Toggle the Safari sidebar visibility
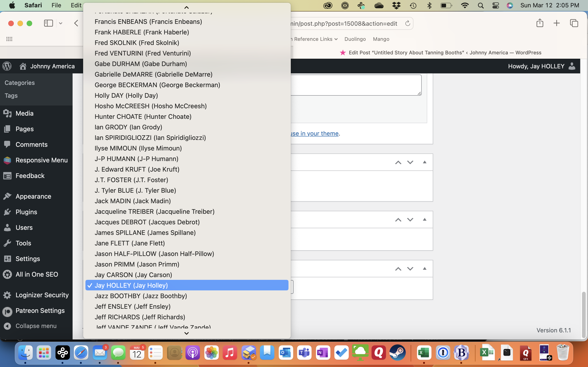The image size is (588, 367). [x=48, y=23]
